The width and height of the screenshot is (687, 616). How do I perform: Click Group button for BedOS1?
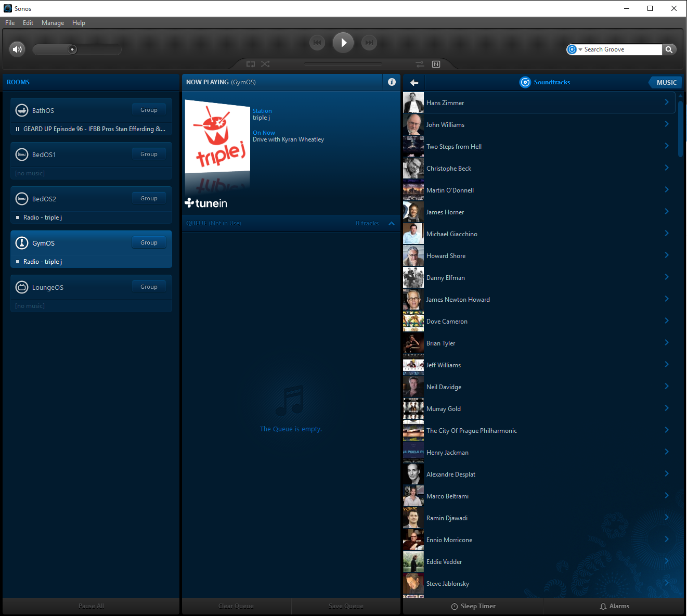click(149, 154)
